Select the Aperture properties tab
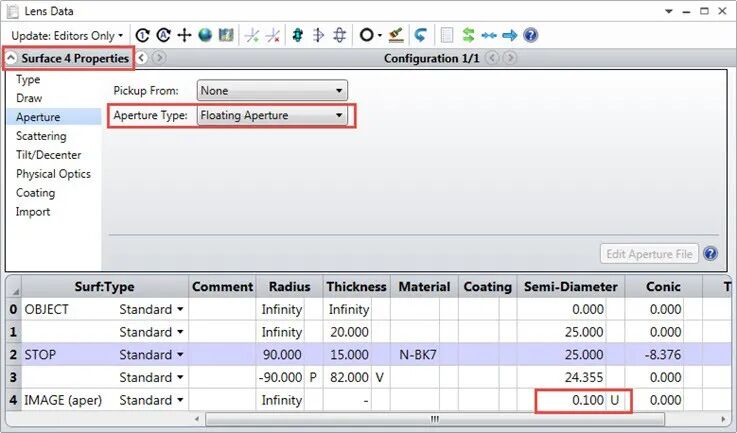Image resolution: width=737 pixels, height=433 pixels. (54, 117)
